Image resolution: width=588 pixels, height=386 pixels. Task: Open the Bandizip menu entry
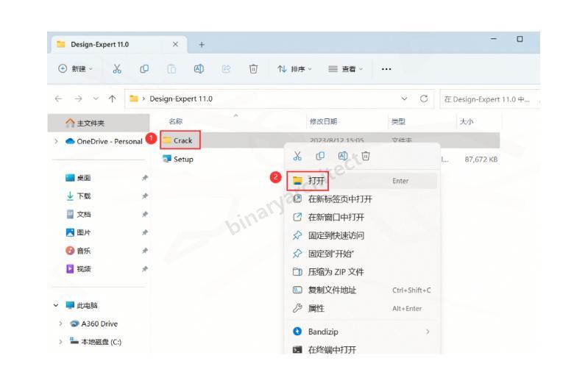coord(362,332)
